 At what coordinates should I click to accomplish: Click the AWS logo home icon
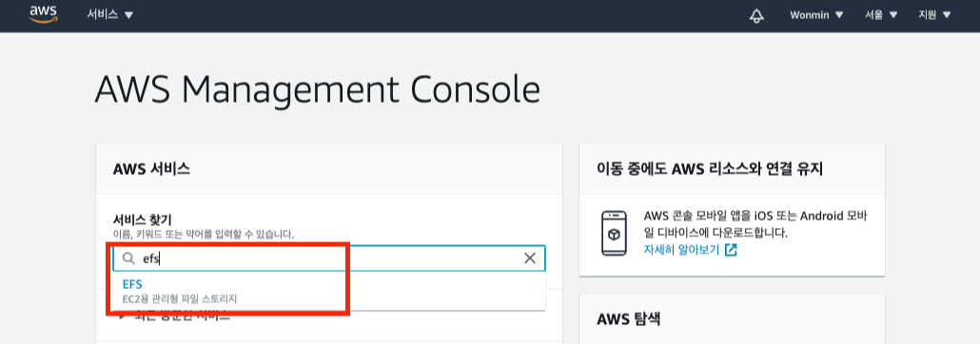tap(43, 14)
